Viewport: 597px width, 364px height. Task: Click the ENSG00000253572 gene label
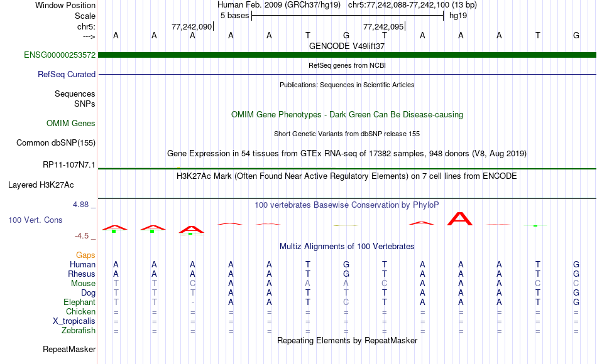60,55
